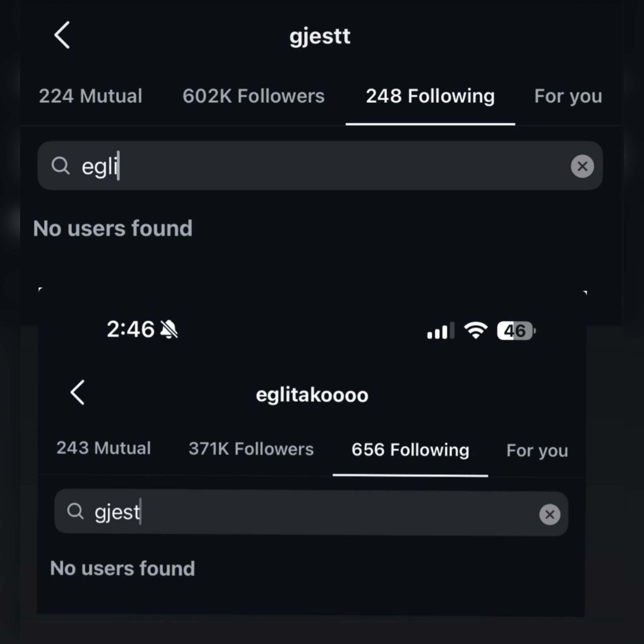644x644 pixels.
Task: Focus the search field containing 'egli'
Action: coord(320,166)
